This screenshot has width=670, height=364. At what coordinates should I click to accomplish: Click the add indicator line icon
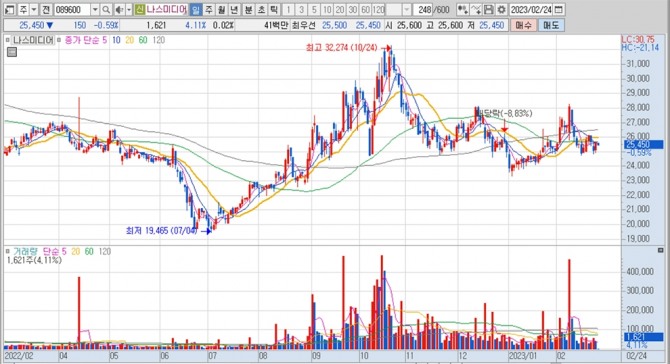pyautogui.click(x=476, y=9)
